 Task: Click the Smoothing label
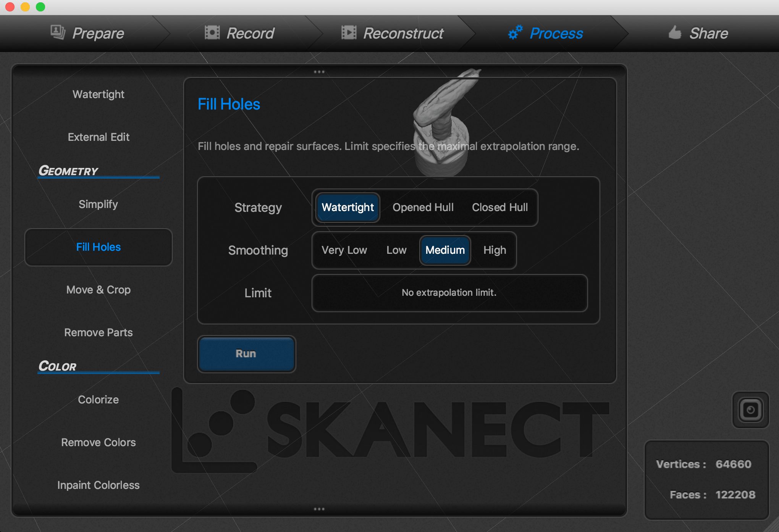(258, 250)
